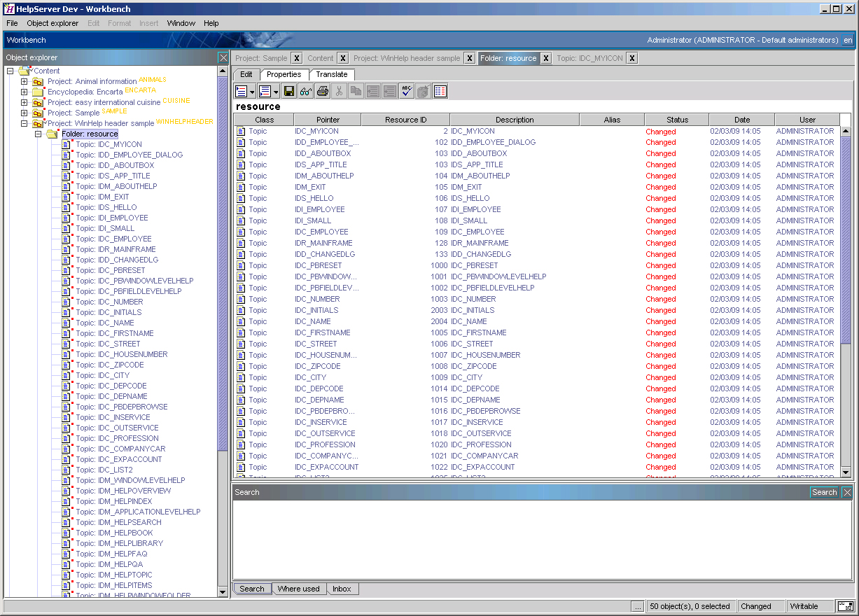
Task: Run the ABC spell checker
Action: [x=406, y=91]
